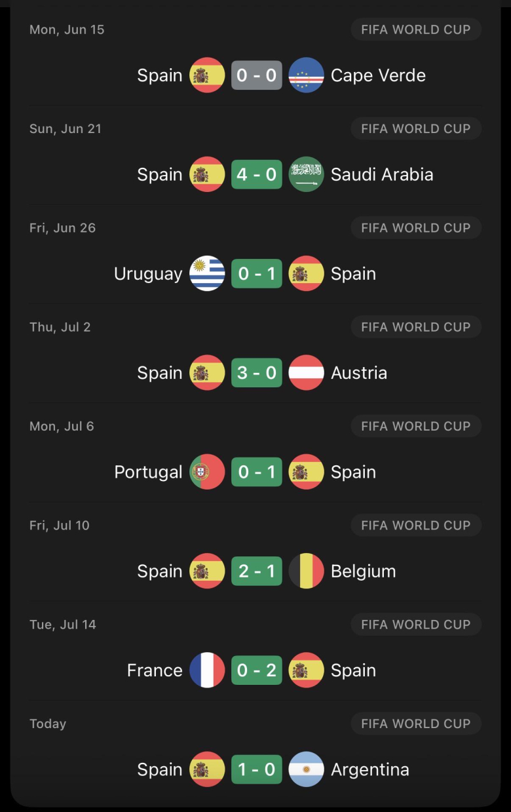
Task: Select the FIFA World Cup tag for Today
Action: point(416,724)
